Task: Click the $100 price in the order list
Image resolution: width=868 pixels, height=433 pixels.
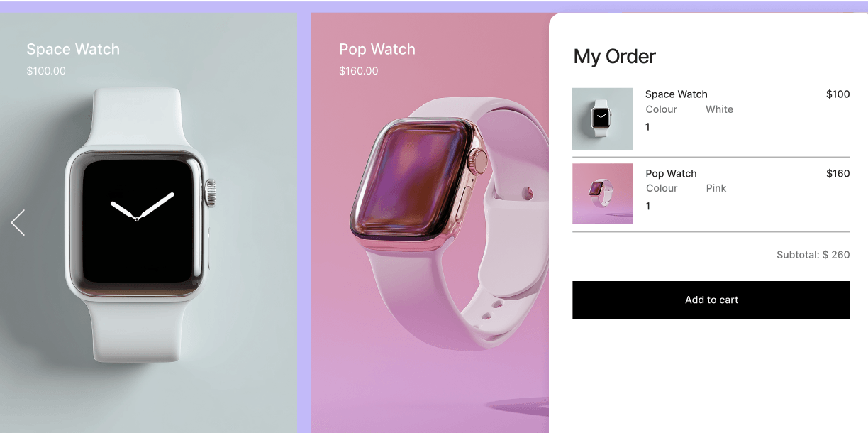Action: (838, 94)
